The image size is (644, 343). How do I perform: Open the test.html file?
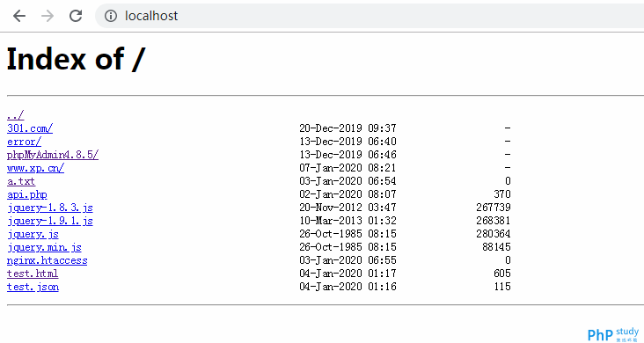point(33,274)
